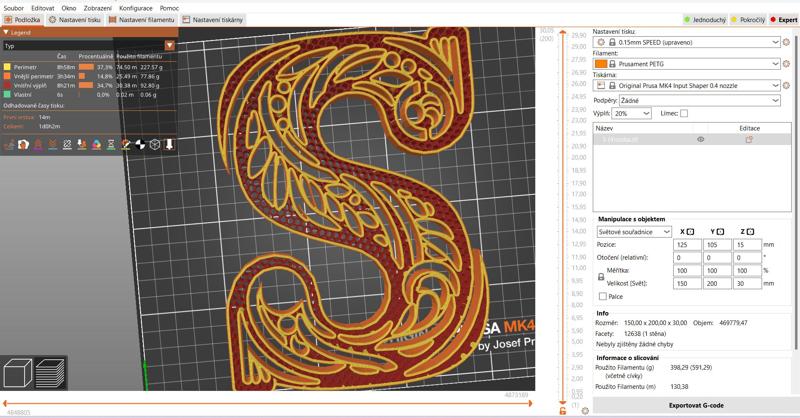Click the orange filament color swatch
800x418 pixels.
601,64
